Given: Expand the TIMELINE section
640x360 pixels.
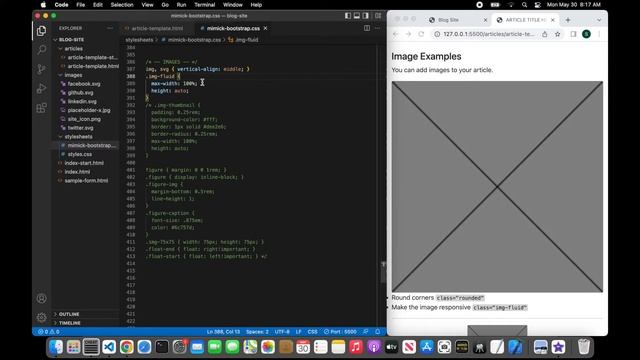Looking at the screenshot, I should click(85, 322).
